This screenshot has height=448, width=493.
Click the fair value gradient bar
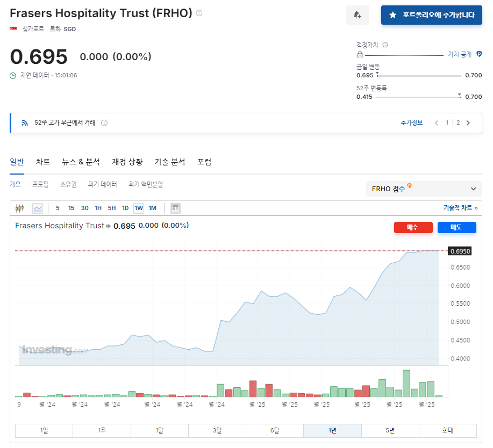[404, 55]
